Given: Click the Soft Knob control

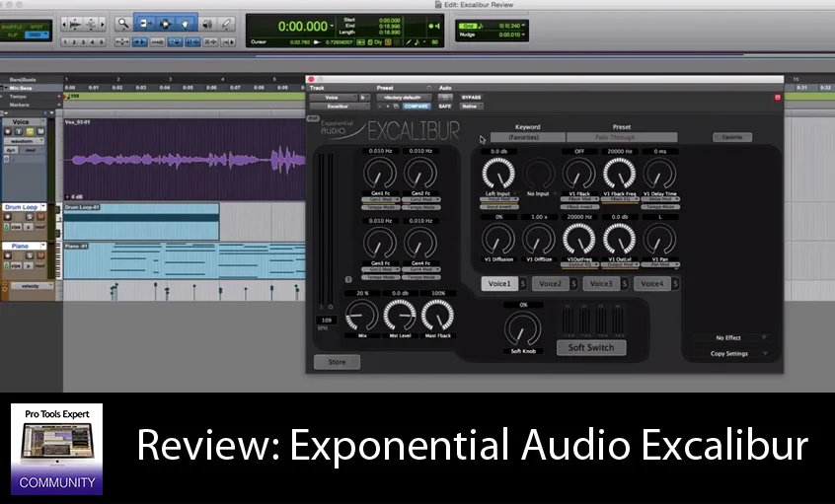Looking at the screenshot, I should 522,328.
